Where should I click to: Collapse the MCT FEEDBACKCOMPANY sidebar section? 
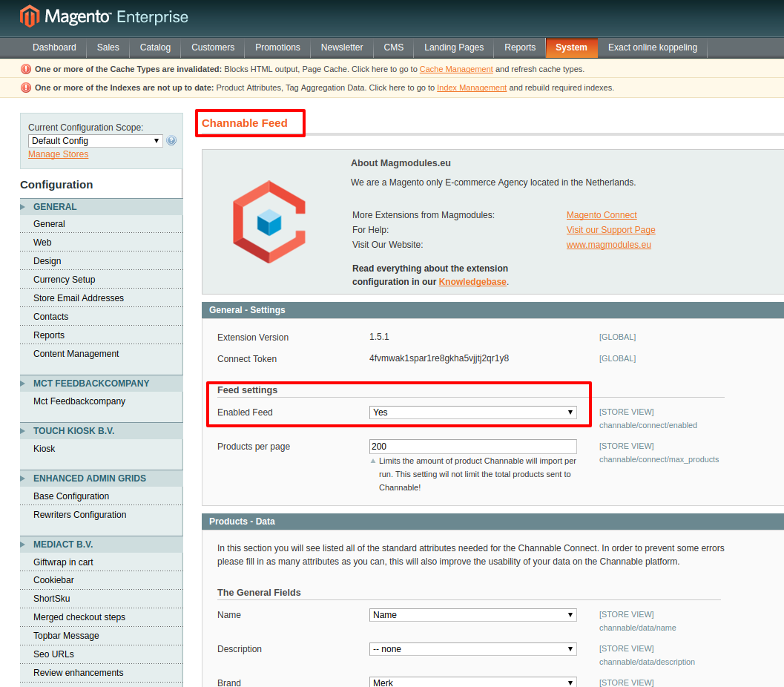point(102,383)
